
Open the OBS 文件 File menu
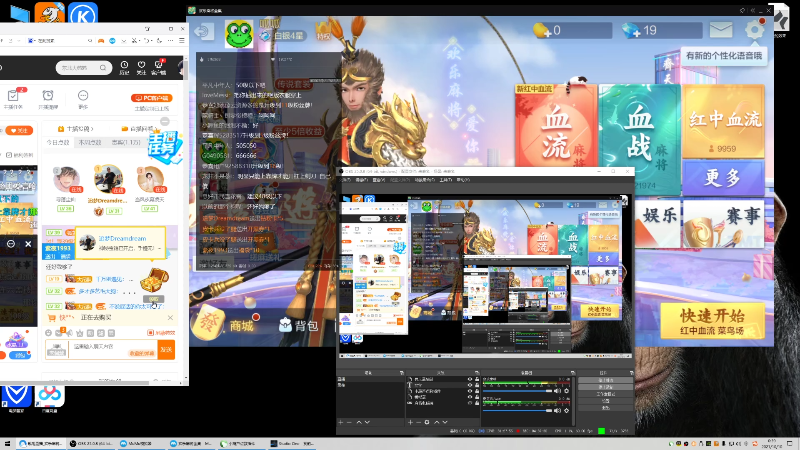coord(346,180)
